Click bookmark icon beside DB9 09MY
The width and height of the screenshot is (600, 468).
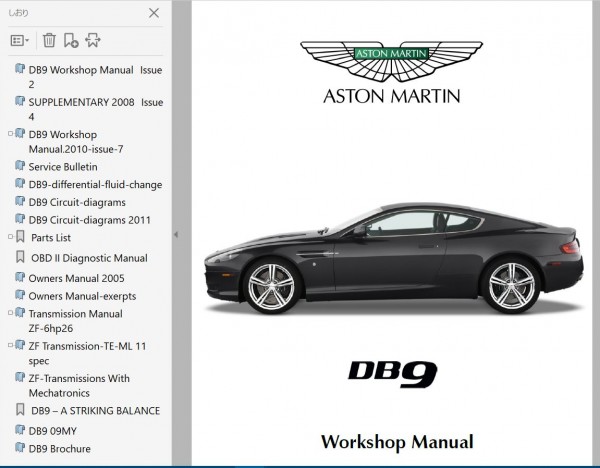pos(20,430)
